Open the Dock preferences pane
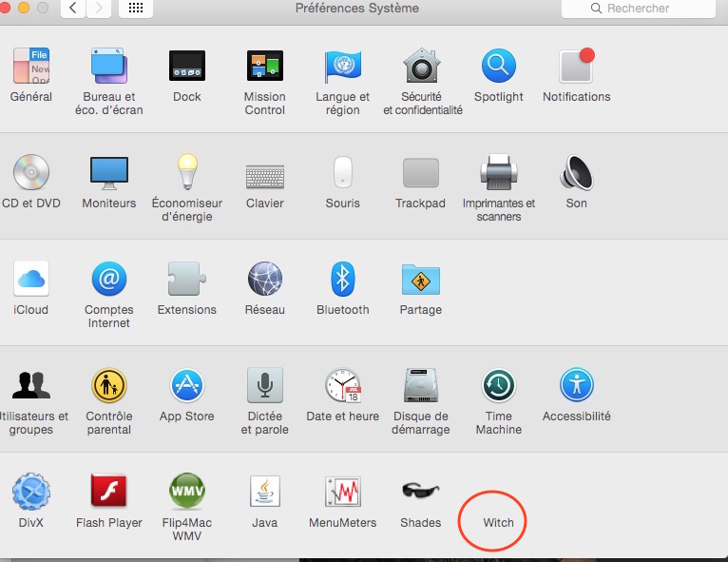Viewport: 728px width, 562px height. tap(186, 67)
